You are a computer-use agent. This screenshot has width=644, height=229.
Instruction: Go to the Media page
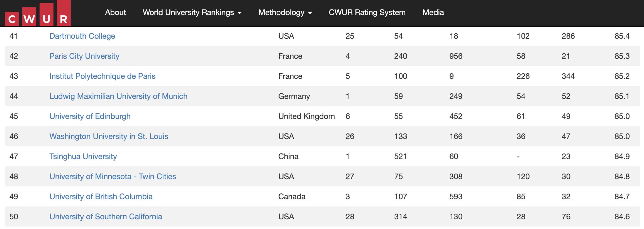pos(433,13)
